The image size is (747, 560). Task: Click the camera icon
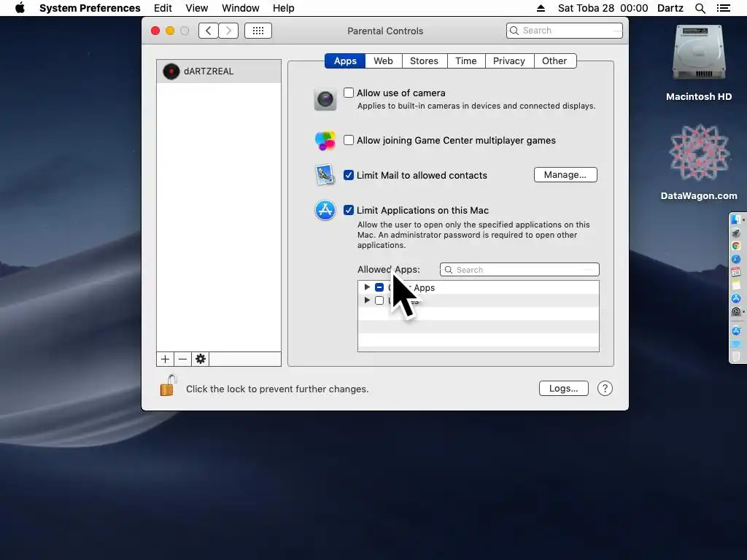click(325, 99)
